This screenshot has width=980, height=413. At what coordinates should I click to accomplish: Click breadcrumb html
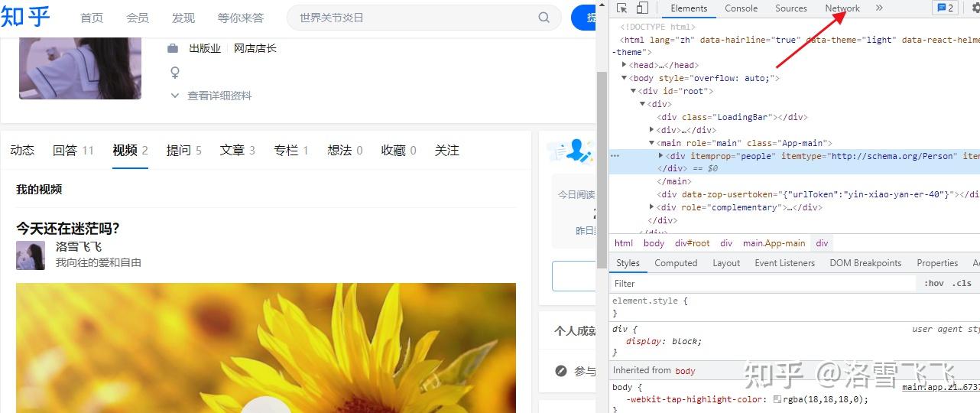pyautogui.click(x=624, y=243)
